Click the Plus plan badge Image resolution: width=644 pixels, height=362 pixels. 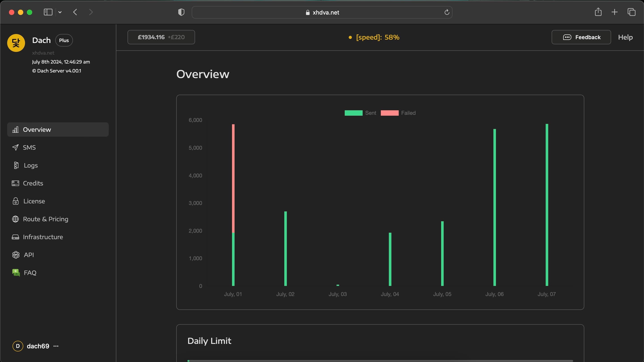64,40
